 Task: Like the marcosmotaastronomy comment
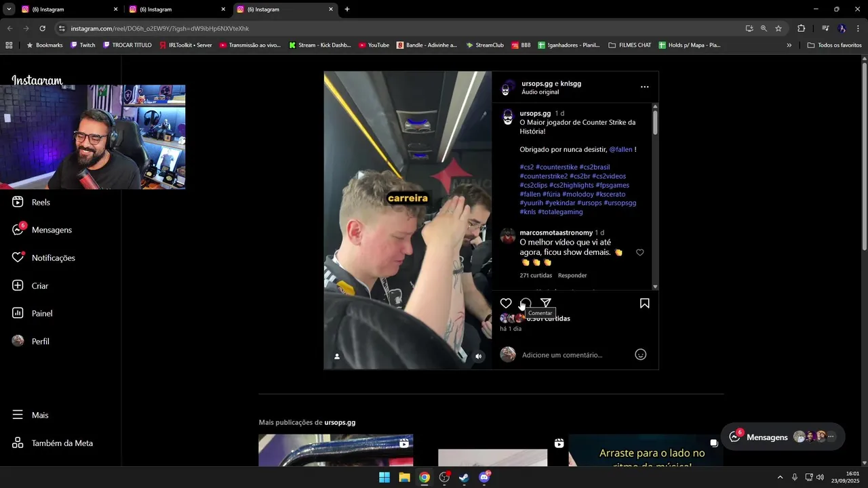[639, 252]
